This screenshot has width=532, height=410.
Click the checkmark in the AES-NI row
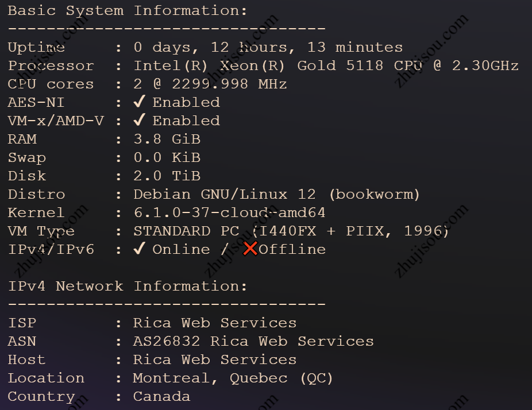click(140, 102)
